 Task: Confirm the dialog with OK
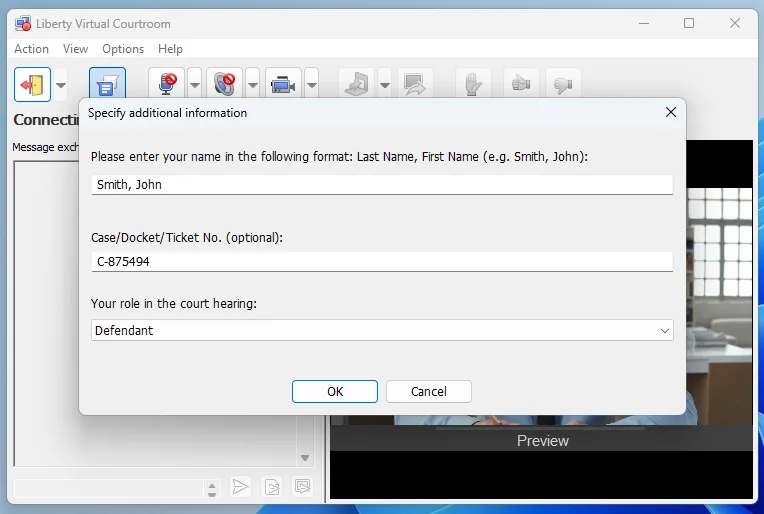point(335,391)
